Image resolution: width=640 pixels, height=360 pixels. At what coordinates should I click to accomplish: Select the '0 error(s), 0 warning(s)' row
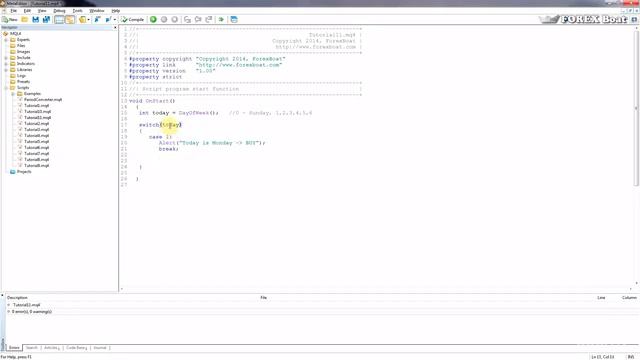tap(32, 312)
